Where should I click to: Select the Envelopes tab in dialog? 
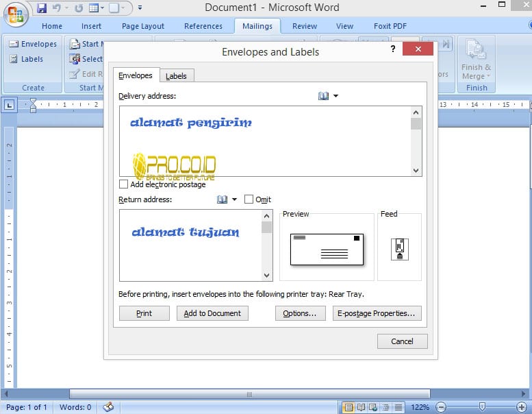click(x=136, y=75)
